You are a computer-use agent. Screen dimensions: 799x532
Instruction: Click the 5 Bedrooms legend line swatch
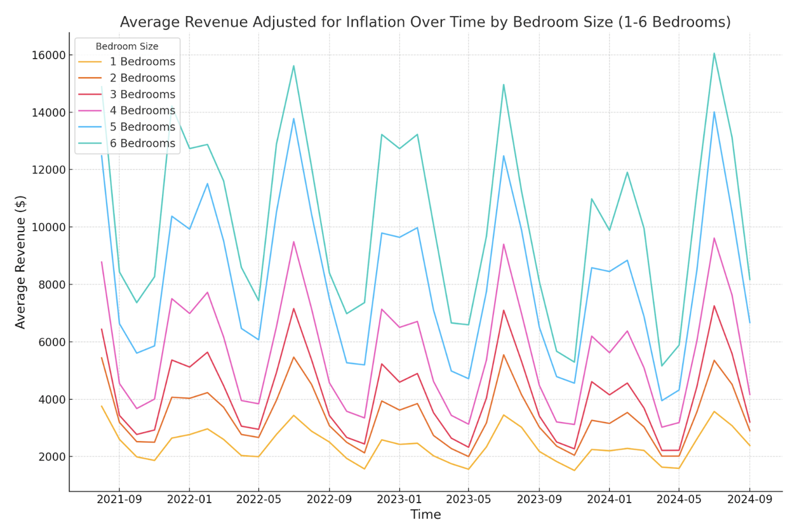pyautogui.click(x=90, y=127)
